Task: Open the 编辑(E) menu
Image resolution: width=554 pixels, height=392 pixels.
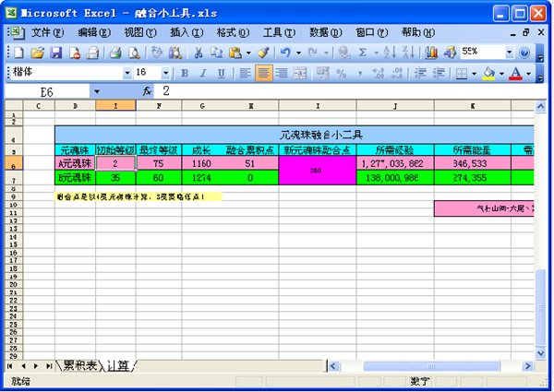Action: 94,33
